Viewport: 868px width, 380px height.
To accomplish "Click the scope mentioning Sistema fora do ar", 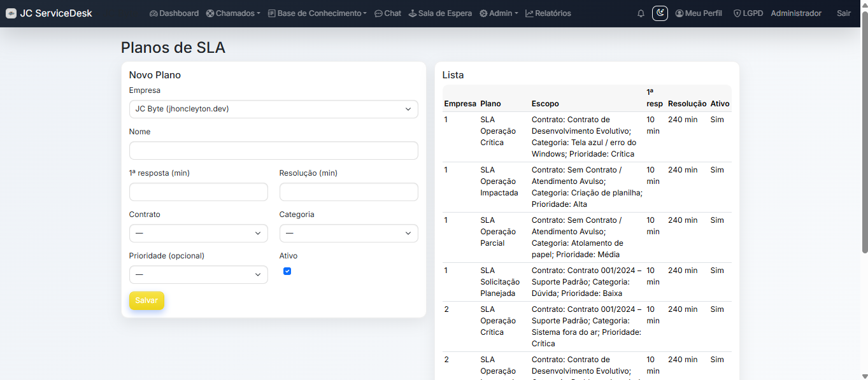I will pyautogui.click(x=587, y=327).
